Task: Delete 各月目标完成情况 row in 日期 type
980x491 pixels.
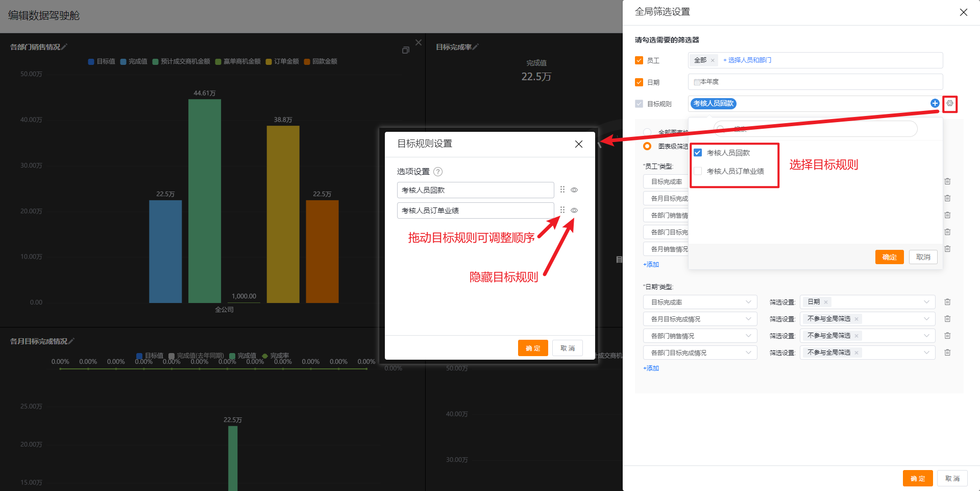Action: (x=947, y=319)
